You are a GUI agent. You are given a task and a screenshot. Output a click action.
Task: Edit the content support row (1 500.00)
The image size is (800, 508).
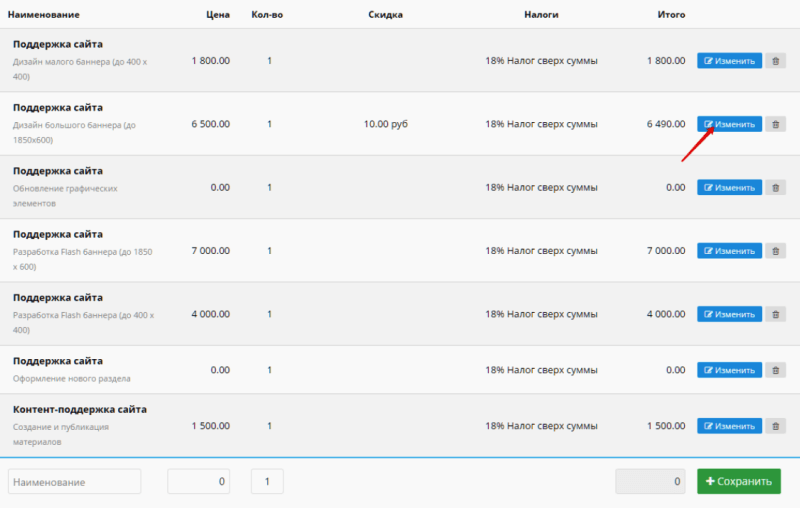pos(729,426)
